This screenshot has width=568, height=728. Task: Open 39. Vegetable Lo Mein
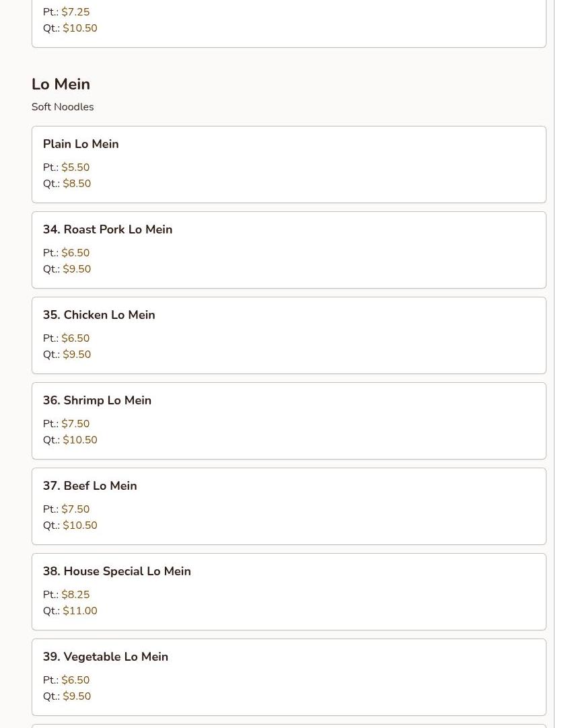106,657
